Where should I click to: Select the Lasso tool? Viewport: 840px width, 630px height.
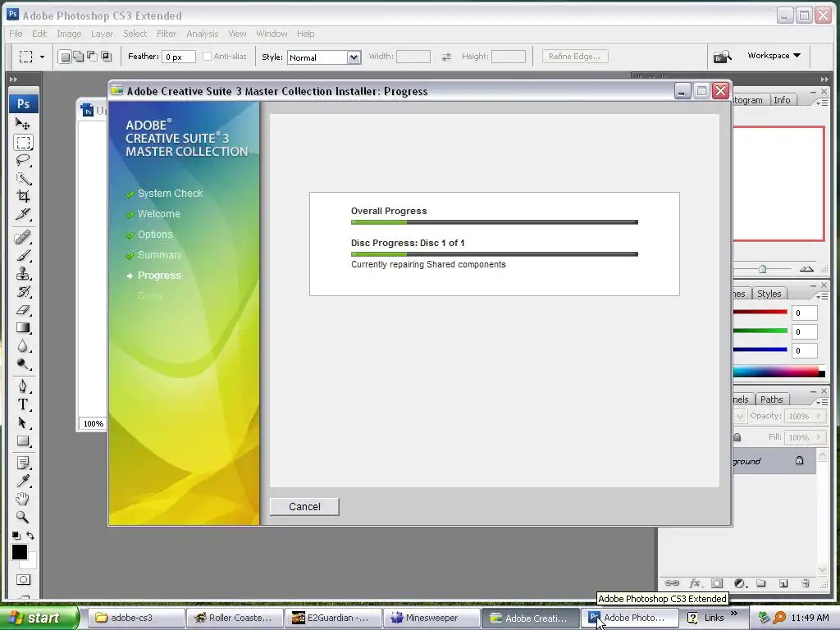coord(22,160)
